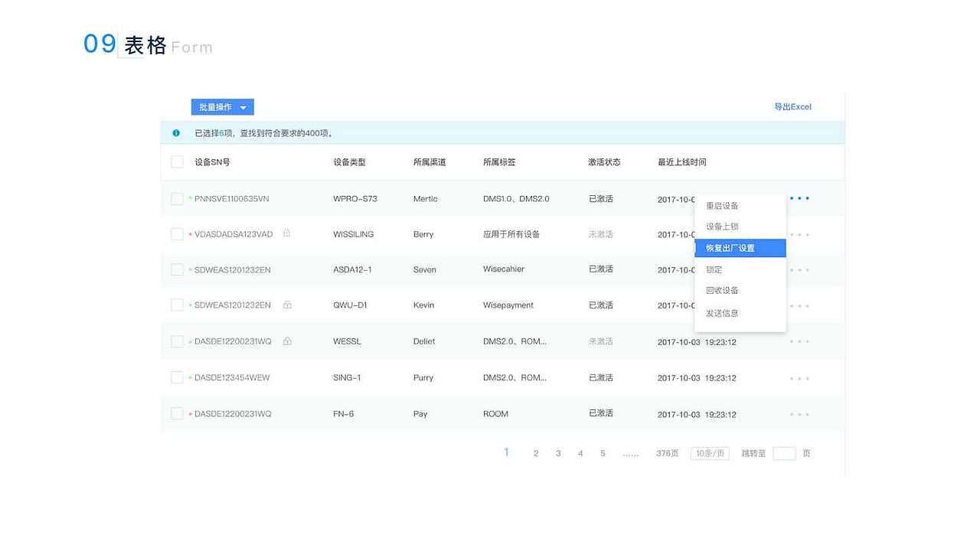980x551 pixels.
Task: Click the serial number VDASDADSA123VAD
Action: click(234, 234)
